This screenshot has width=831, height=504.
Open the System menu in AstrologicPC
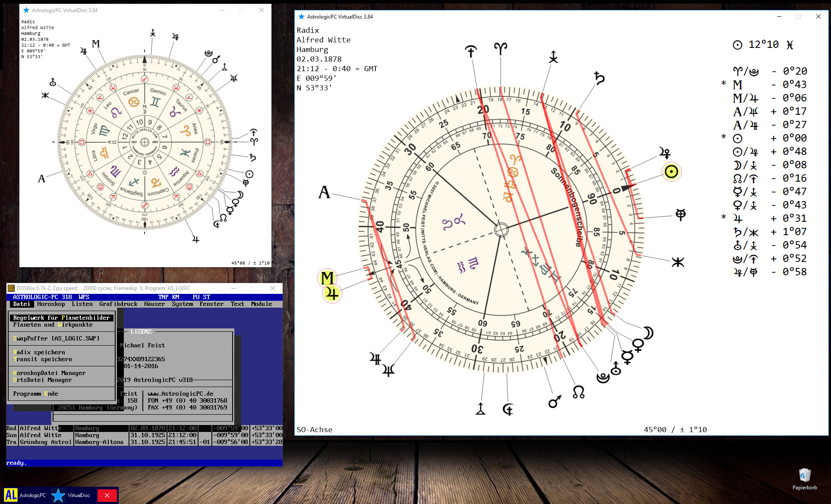183,304
